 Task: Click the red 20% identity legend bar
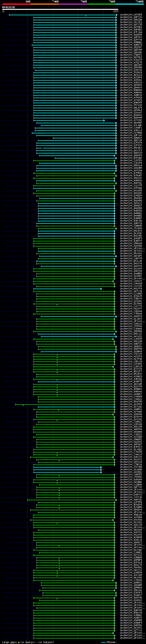pos(16,4)
